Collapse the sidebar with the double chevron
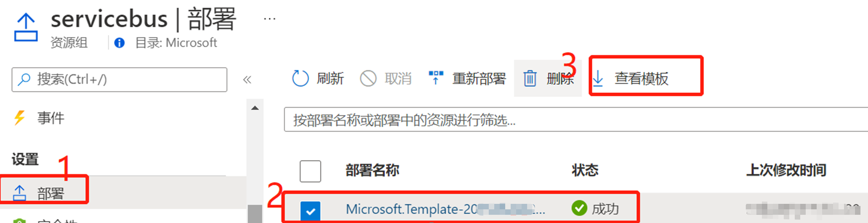The image size is (868, 223). pyautogui.click(x=247, y=80)
